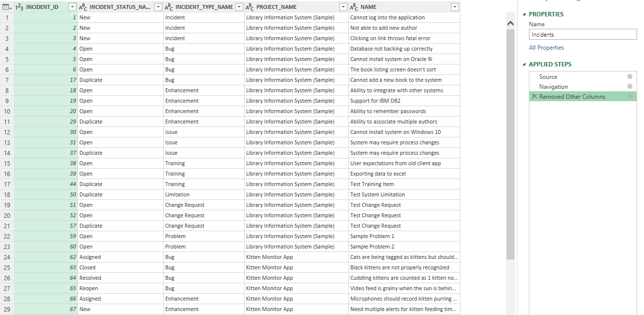Click the INCIDENT_STATUS_NAME text data type icon
Screen dimensions: 644x315
(83, 7)
